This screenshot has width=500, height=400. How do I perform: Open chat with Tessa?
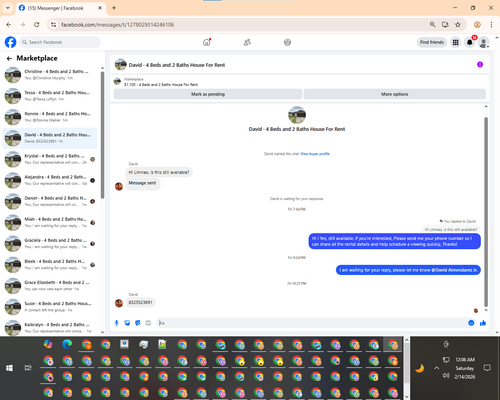point(50,96)
